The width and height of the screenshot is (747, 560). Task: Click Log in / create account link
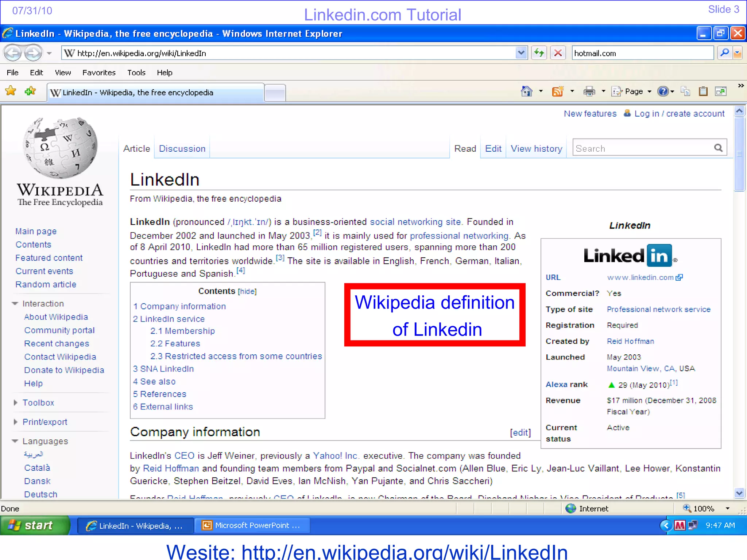point(679,114)
